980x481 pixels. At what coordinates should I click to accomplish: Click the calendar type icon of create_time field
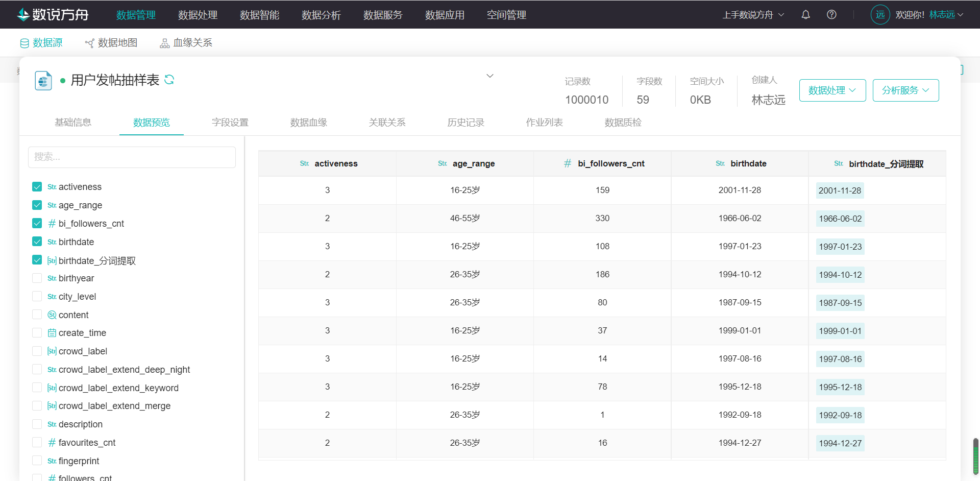52,333
